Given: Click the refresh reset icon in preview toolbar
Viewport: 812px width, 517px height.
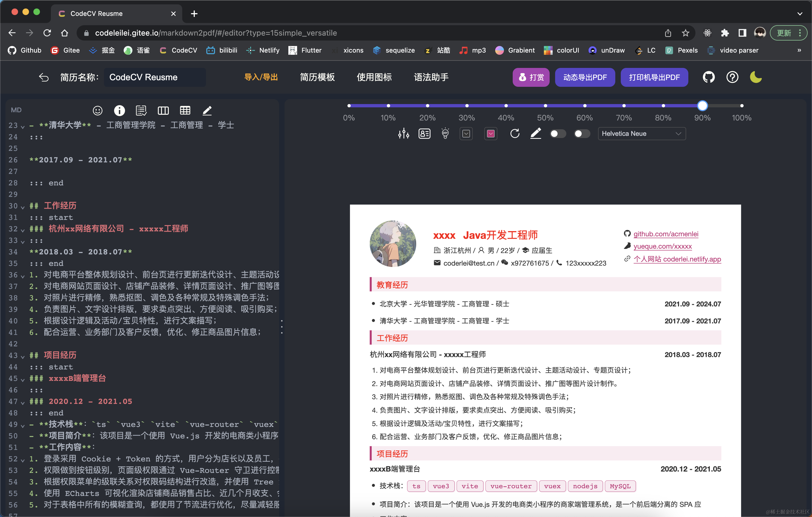Looking at the screenshot, I should coord(515,134).
